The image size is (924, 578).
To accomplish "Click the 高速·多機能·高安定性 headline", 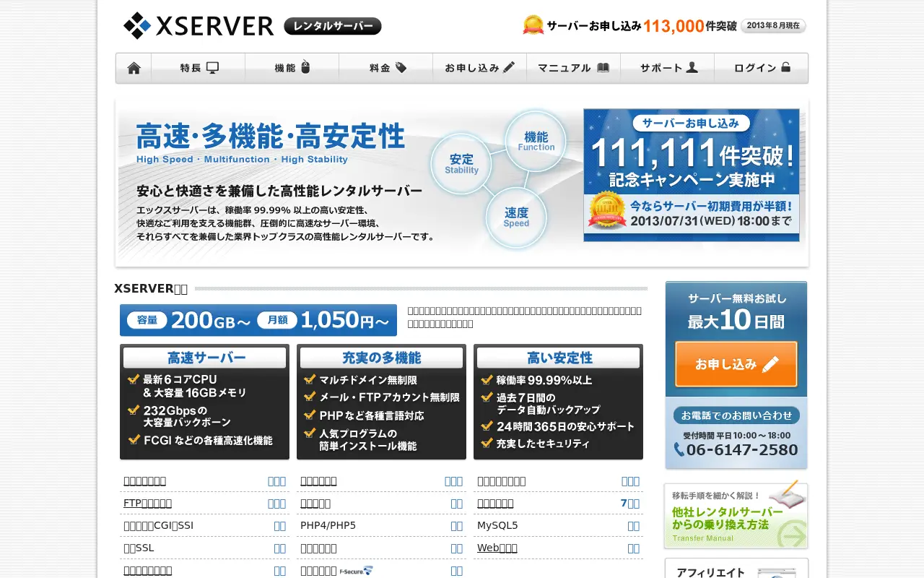I will (x=271, y=137).
